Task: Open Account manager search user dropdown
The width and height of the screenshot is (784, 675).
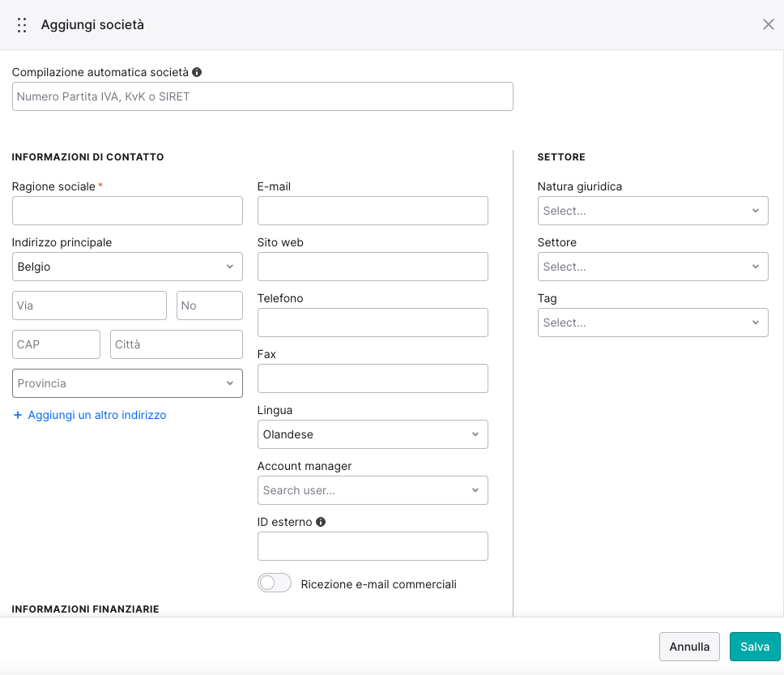Action: (373, 490)
